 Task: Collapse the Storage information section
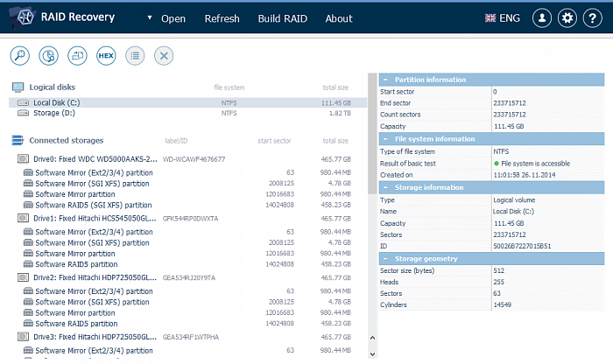click(385, 187)
